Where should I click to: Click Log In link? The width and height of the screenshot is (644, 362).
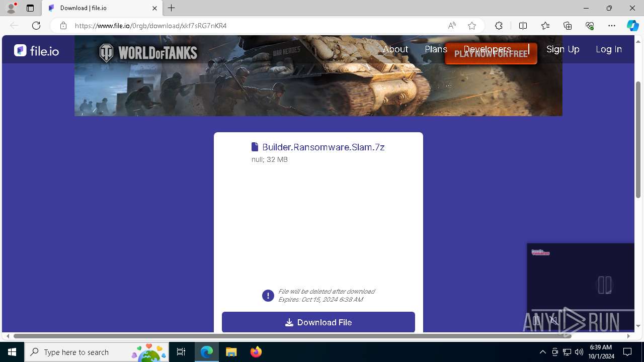(x=609, y=49)
